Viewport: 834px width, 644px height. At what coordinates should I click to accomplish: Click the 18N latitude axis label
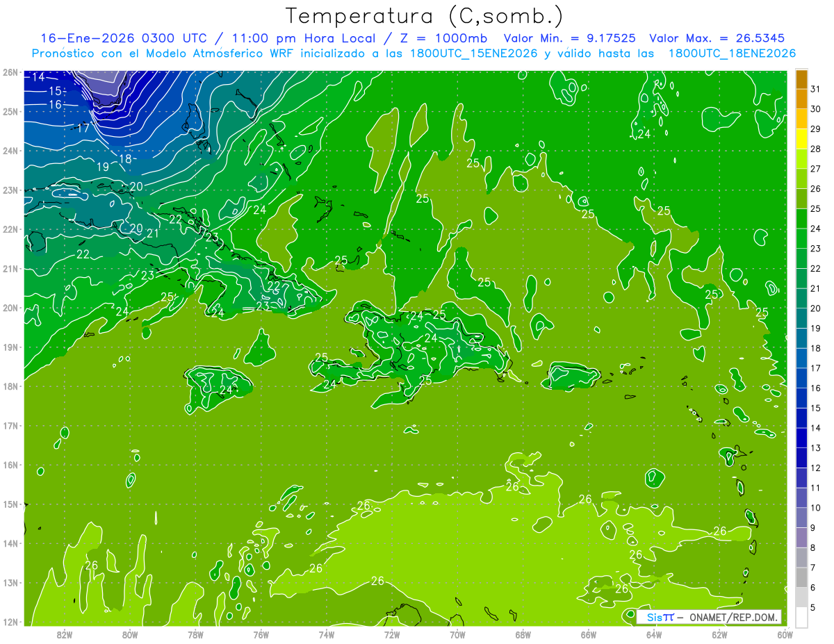pyautogui.click(x=10, y=386)
